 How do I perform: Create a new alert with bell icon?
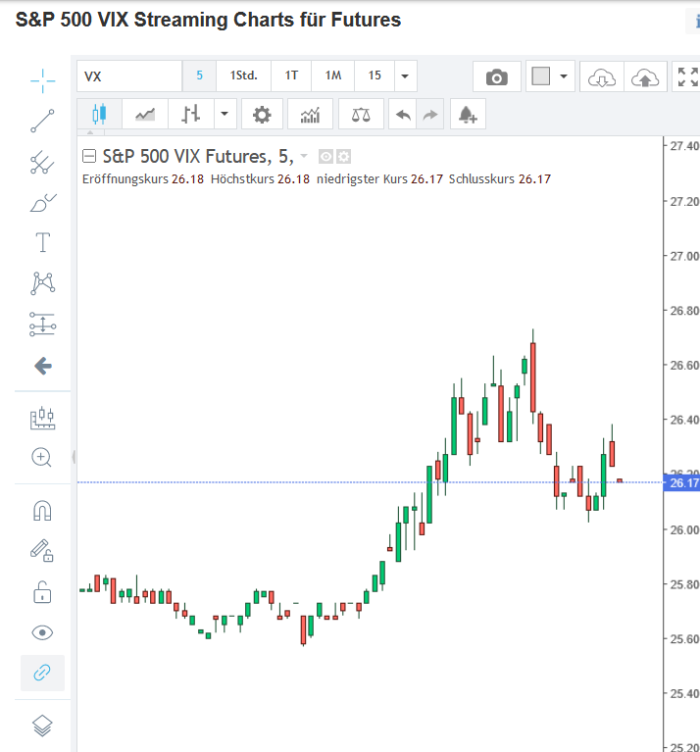468,115
